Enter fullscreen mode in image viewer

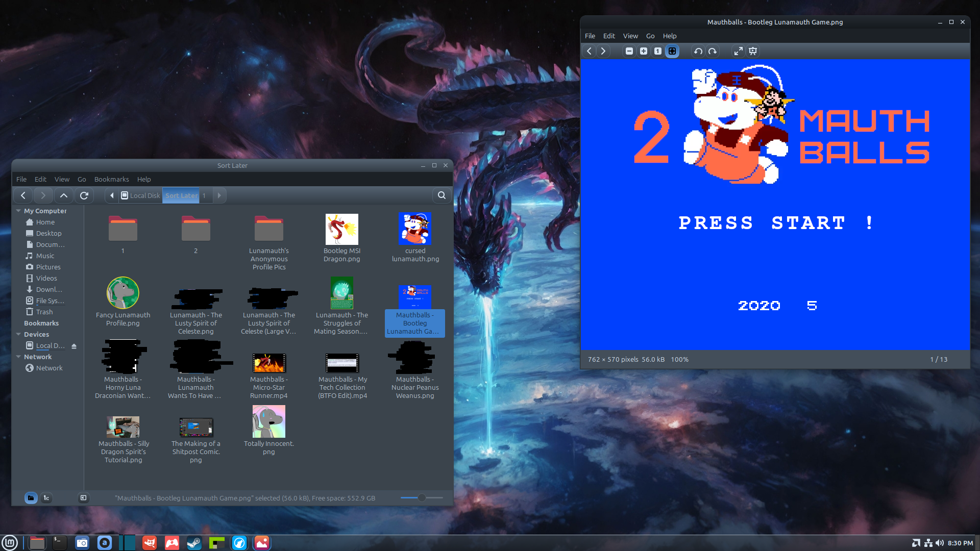(738, 51)
